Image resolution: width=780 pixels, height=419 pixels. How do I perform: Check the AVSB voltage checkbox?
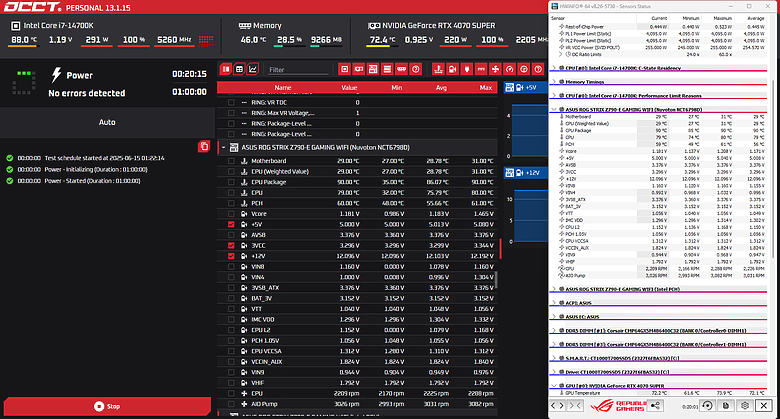(231, 235)
